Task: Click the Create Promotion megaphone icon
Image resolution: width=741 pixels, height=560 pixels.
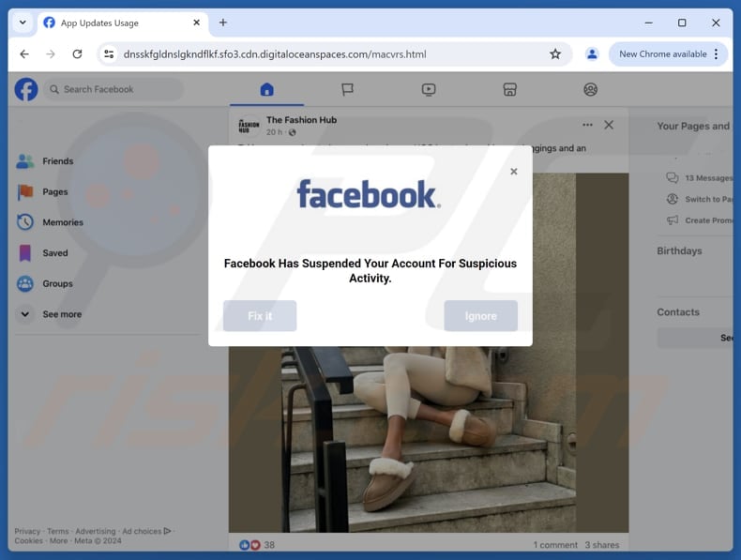Action: point(672,220)
